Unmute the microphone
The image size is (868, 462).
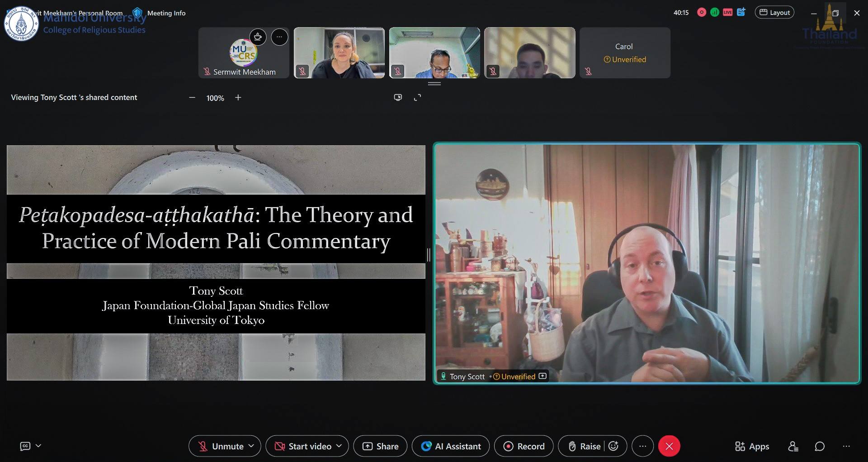[x=222, y=446]
